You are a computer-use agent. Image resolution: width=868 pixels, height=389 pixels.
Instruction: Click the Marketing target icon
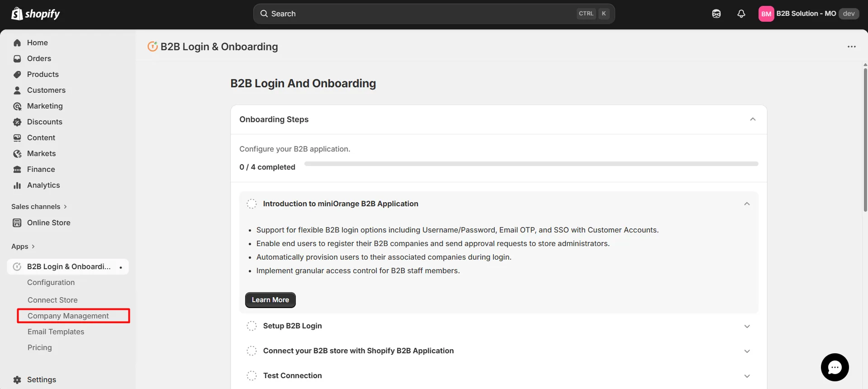17,106
